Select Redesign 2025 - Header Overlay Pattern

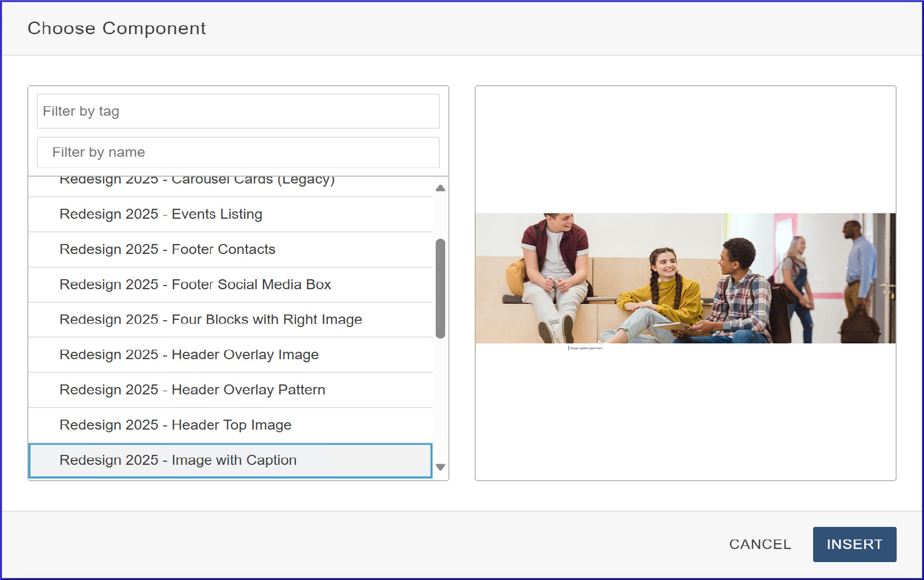(x=192, y=390)
